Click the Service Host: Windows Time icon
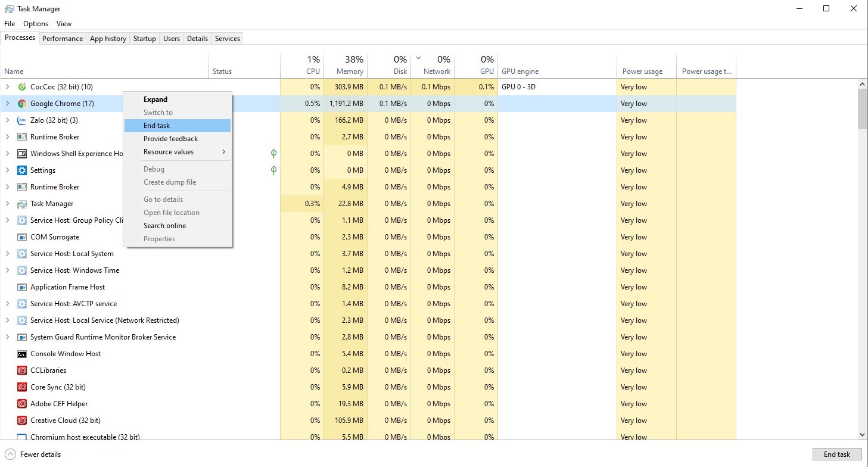This screenshot has height=467, width=868. (22, 270)
